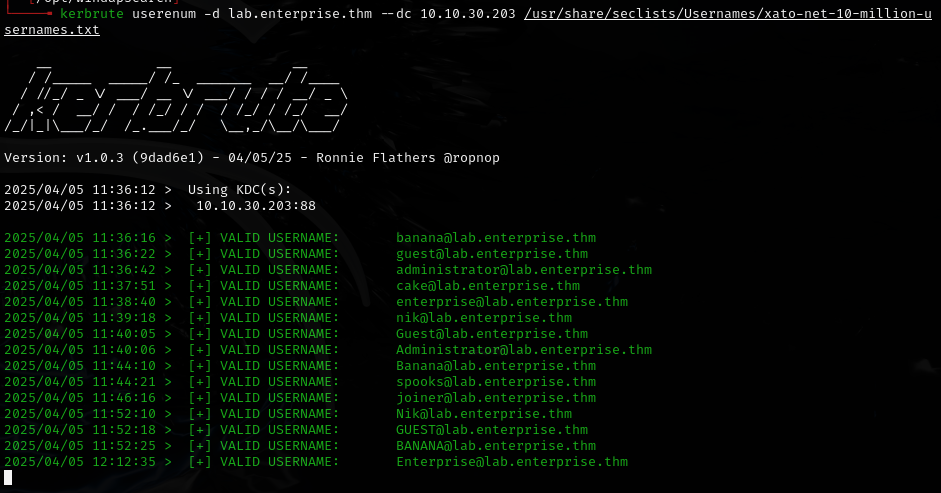Select joiner@lab.enterprise.thm username
The height and width of the screenshot is (493, 941).
(x=496, y=398)
